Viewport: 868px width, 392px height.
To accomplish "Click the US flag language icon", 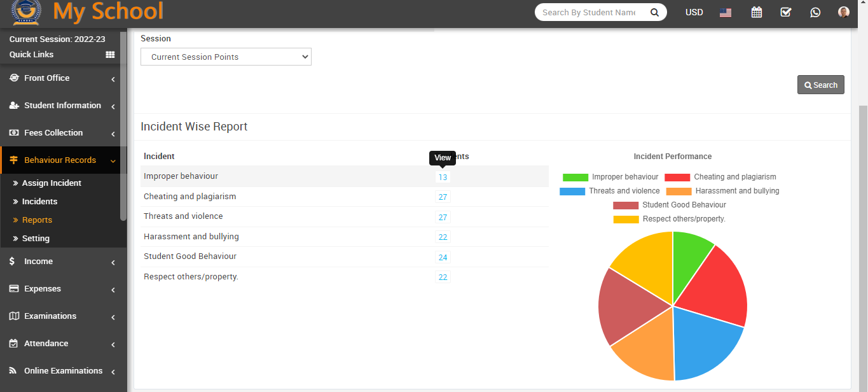I will (x=726, y=12).
